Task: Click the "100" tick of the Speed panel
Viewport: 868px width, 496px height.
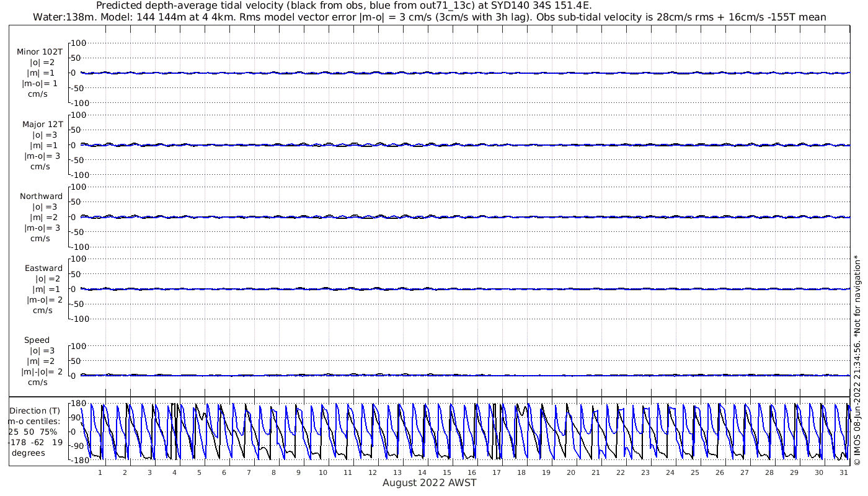Action: click(80, 346)
